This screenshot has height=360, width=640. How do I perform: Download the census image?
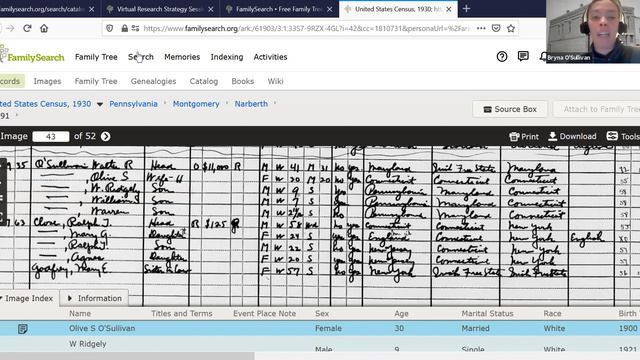[572, 136]
